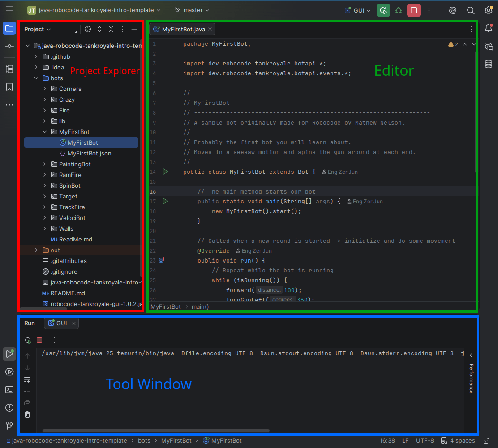The image size is (498, 448).
Task: Select opened file with the crosshair icon
Action: [x=88, y=29]
